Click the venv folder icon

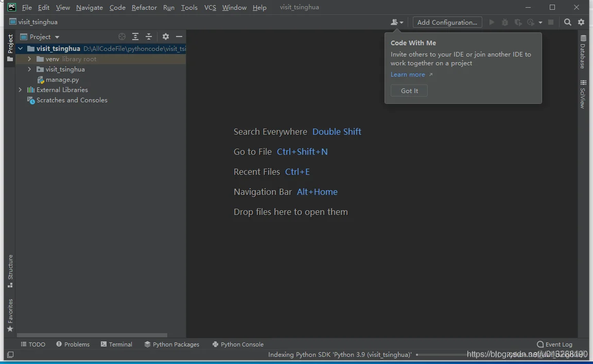coord(40,59)
